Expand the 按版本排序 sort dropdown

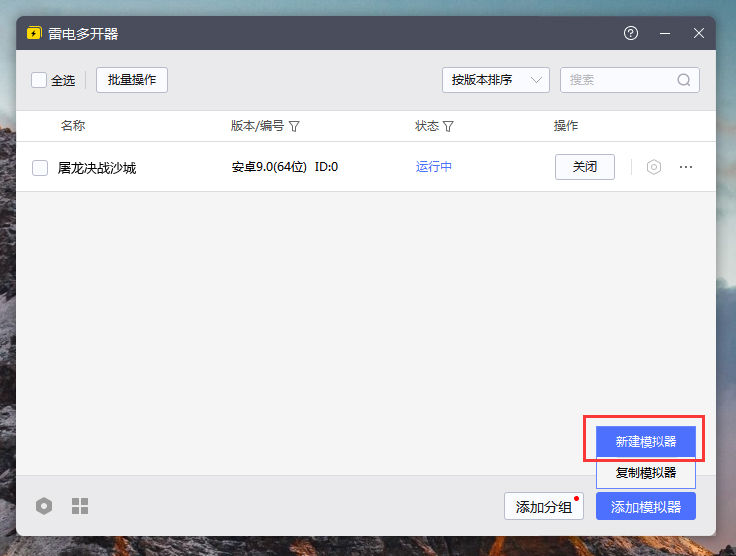[x=495, y=80]
